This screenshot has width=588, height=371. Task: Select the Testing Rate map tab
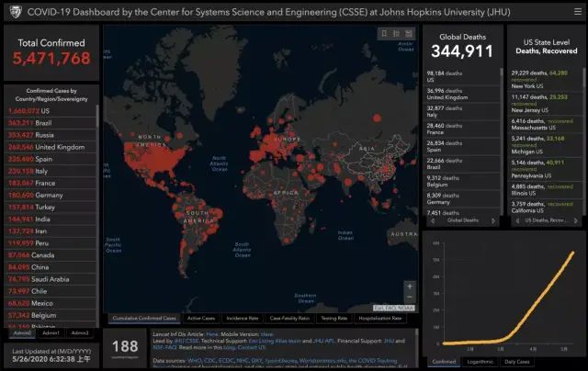pyautogui.click(x=334, y=318)
